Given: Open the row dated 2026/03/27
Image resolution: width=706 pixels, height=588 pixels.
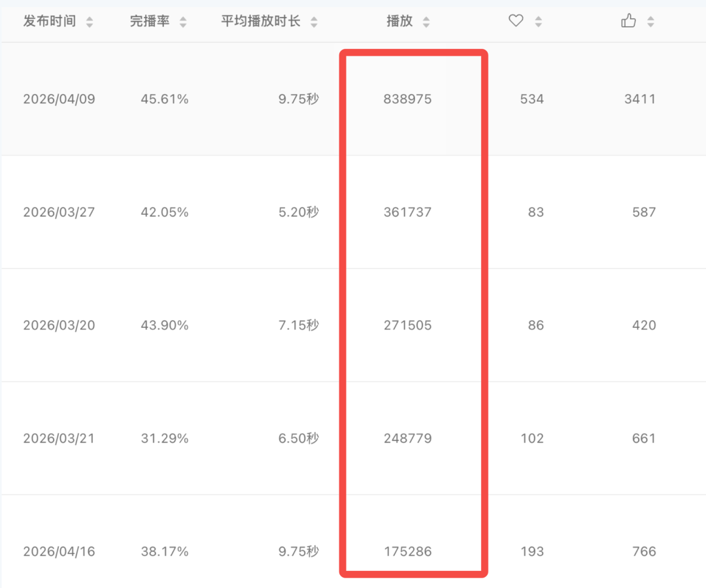Looking at the screenshot, I should [x=353, y=212].
